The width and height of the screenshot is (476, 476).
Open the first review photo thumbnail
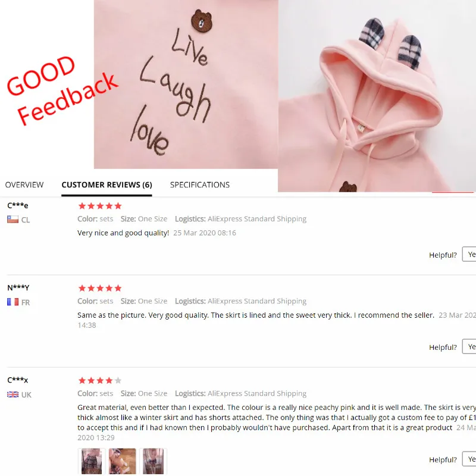coord(92,461)
